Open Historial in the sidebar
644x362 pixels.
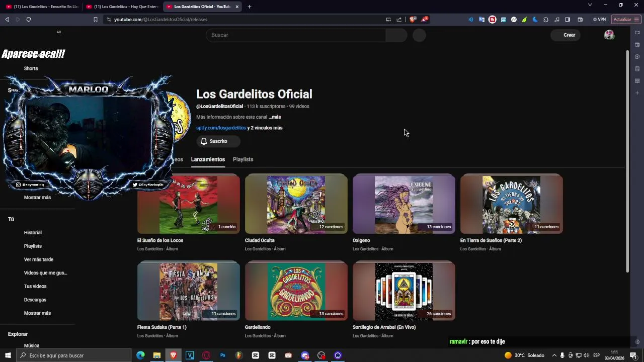[x=33, y=233]
